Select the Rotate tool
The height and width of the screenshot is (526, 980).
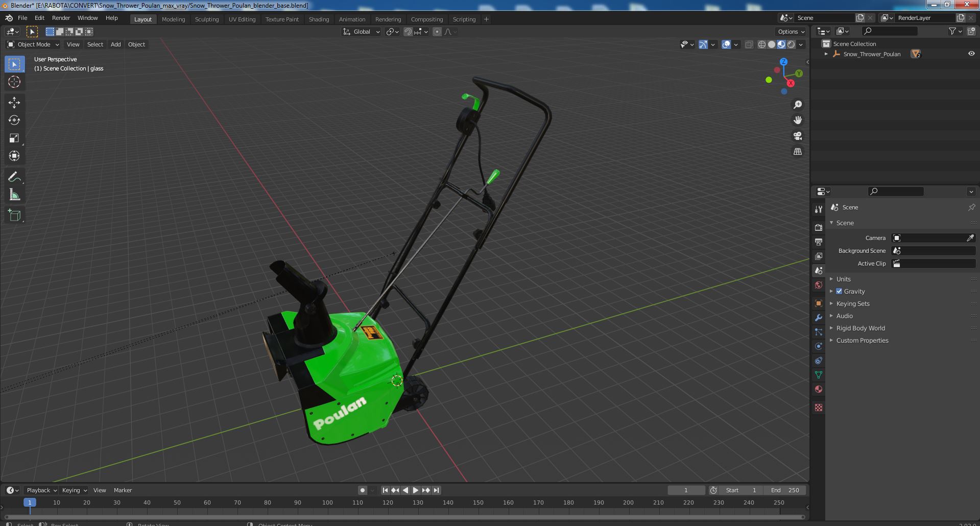(x=14, y=120)
